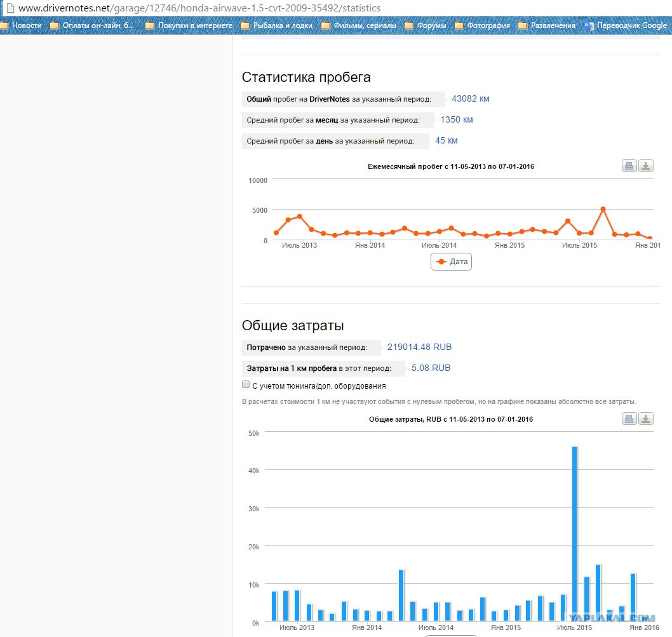Screen dimensions: 672x637
Task: Open the Развлечения bookmarks folder
Action: coord(548,25)
